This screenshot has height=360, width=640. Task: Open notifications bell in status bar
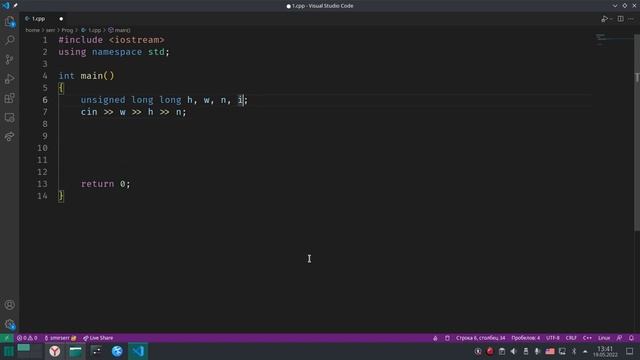[631, 338]
